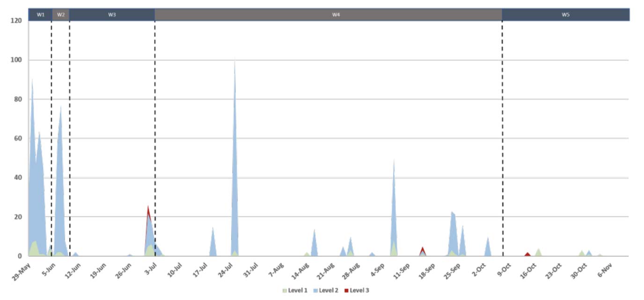Click the green Level 1 legend swatch
The image size is (644, 300).
click(285, 291)
